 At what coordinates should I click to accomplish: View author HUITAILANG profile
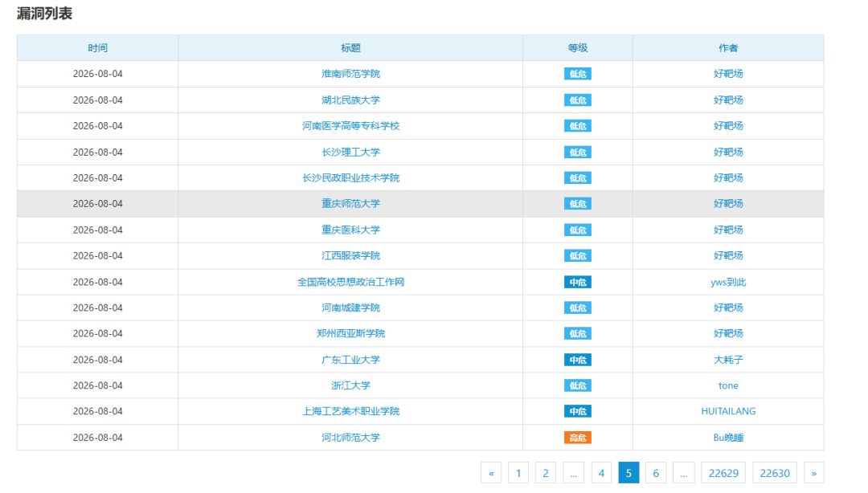(728, 411)
